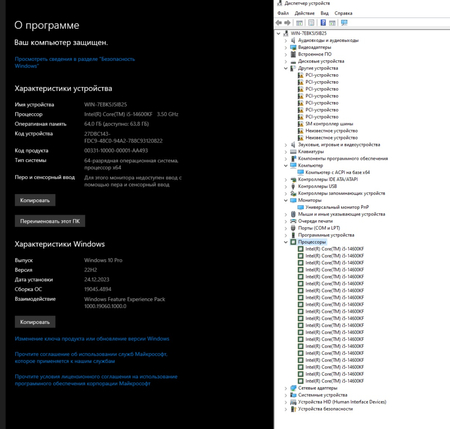Select the first Неизвестное устройство entry

(331, 131)
